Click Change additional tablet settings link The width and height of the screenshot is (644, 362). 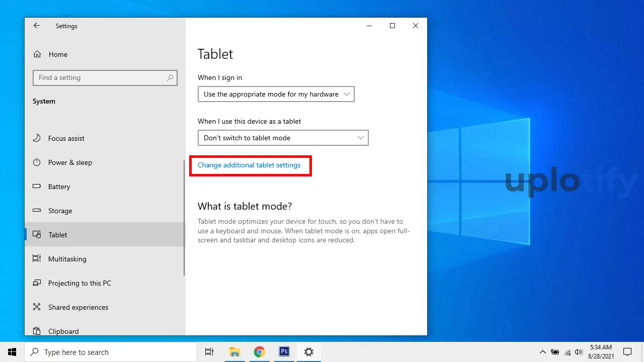[x=249, y=165]
